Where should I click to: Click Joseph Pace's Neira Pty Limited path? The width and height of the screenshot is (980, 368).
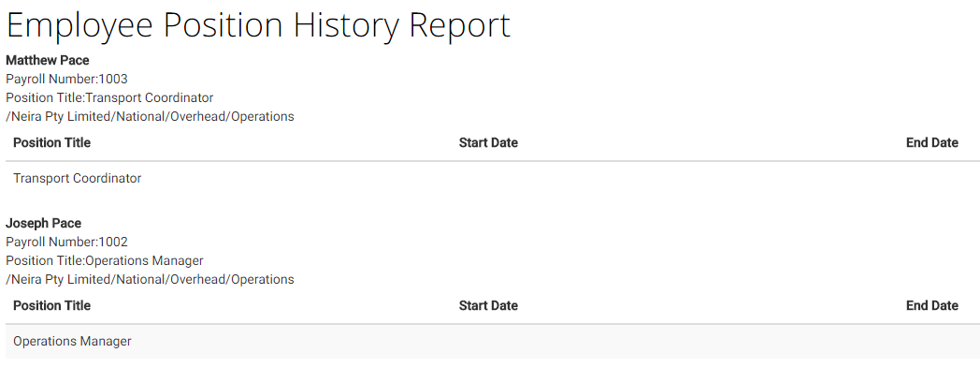click(150, 280)
